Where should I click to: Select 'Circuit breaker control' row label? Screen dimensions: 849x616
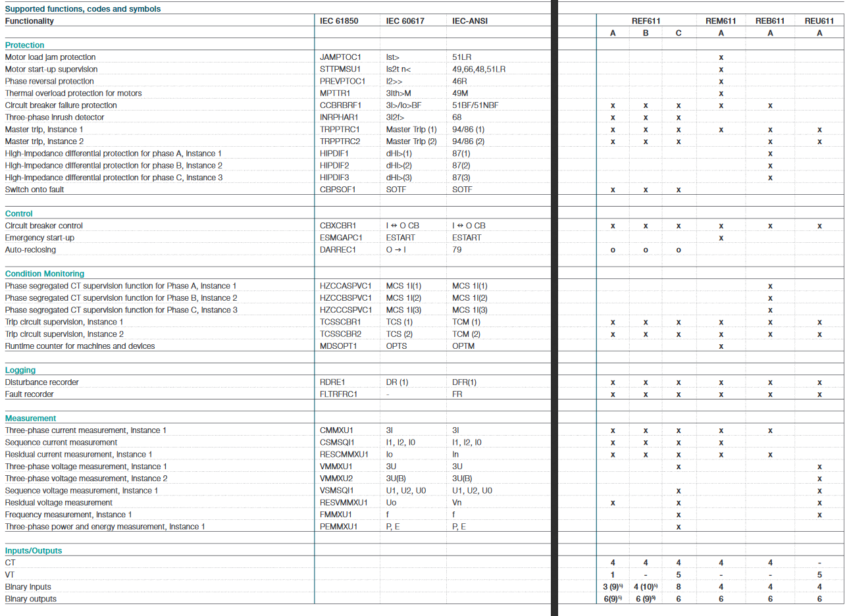[43, 226]
